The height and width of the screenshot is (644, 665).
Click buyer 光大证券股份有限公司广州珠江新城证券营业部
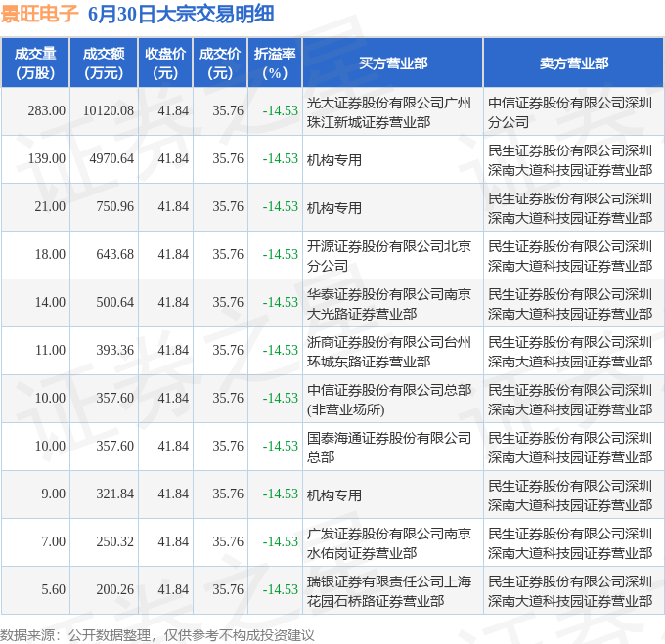tap(389, 112)
